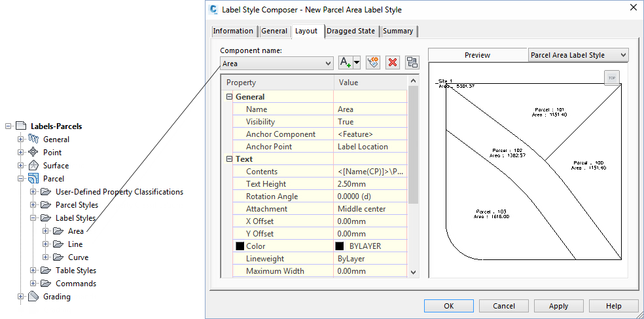This screenshot has width=644, height=319.
Task: Click the Curve folder icon
Action: click(58, 257)
